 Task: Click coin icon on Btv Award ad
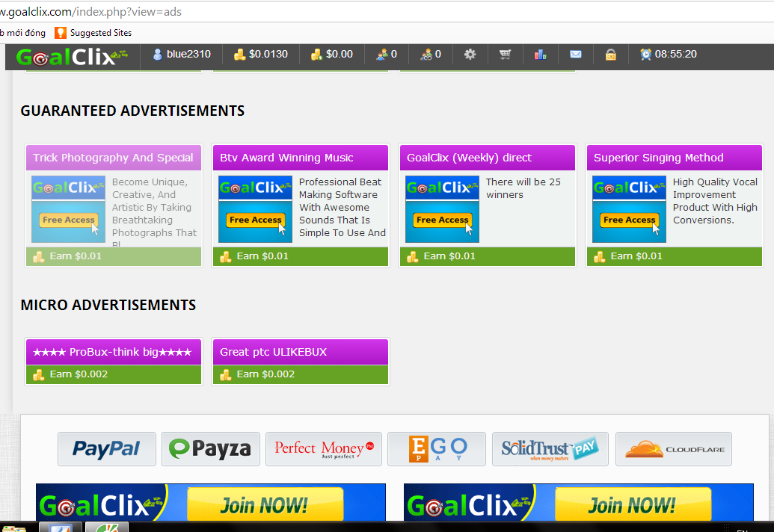click(x=226, y=256)
